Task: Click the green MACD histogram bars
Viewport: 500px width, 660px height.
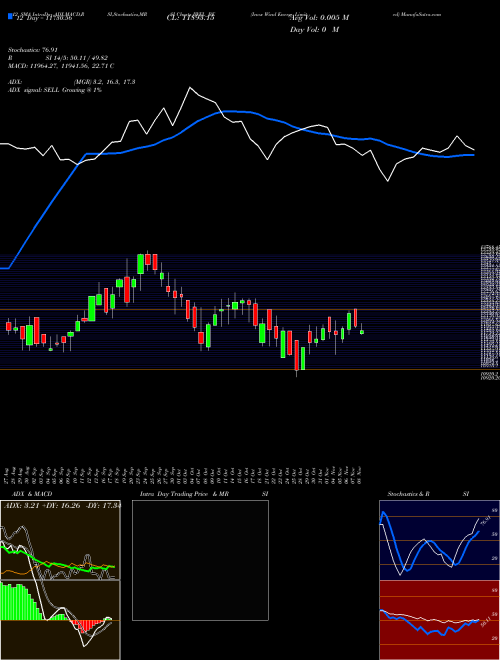Action: (21, 602)
